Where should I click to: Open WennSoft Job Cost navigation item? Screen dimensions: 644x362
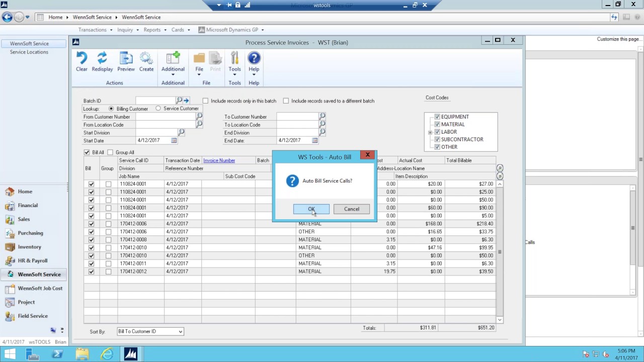pyautogui.click(x=40, y=288)
